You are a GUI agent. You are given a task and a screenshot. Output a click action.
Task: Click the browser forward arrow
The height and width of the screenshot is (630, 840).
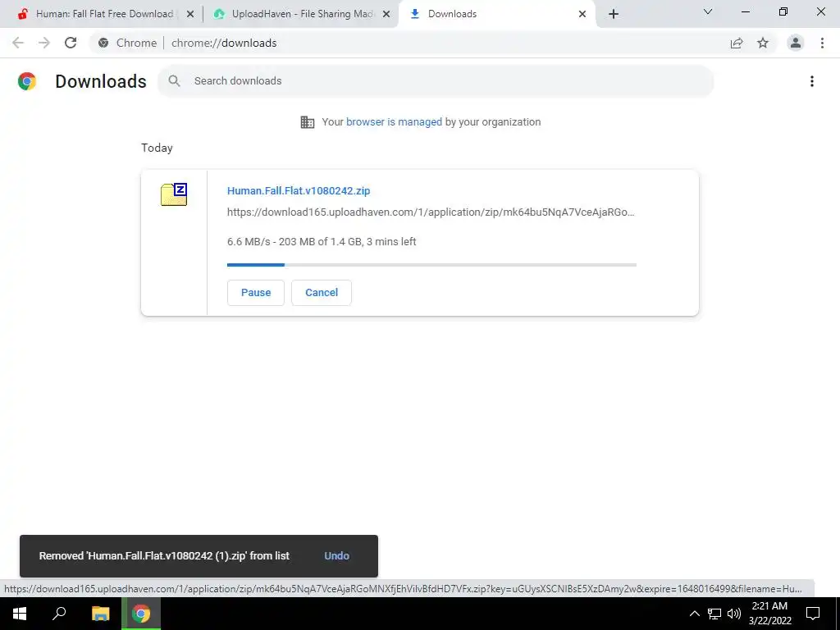(x=44, y=43)
